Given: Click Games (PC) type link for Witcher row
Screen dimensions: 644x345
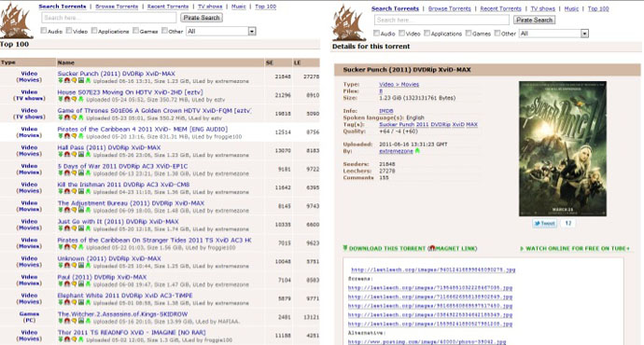Looking at the screenshot, I should tap(29, 317).
